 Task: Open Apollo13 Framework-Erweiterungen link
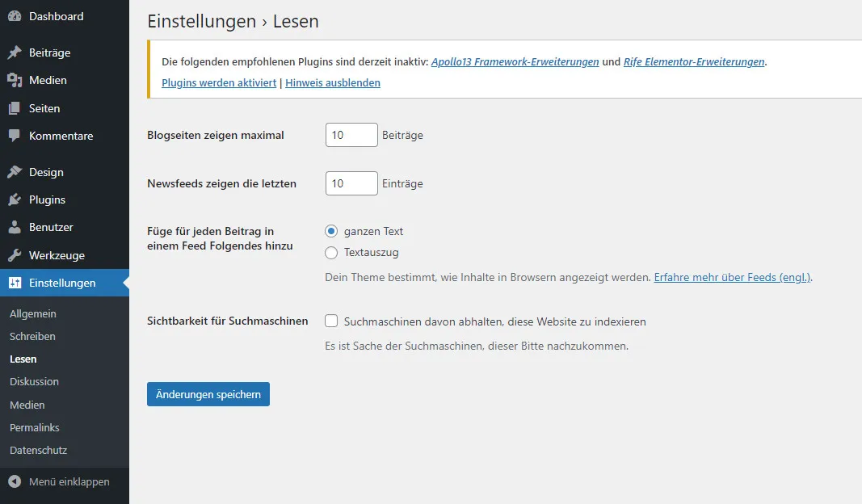click(515, 61)
